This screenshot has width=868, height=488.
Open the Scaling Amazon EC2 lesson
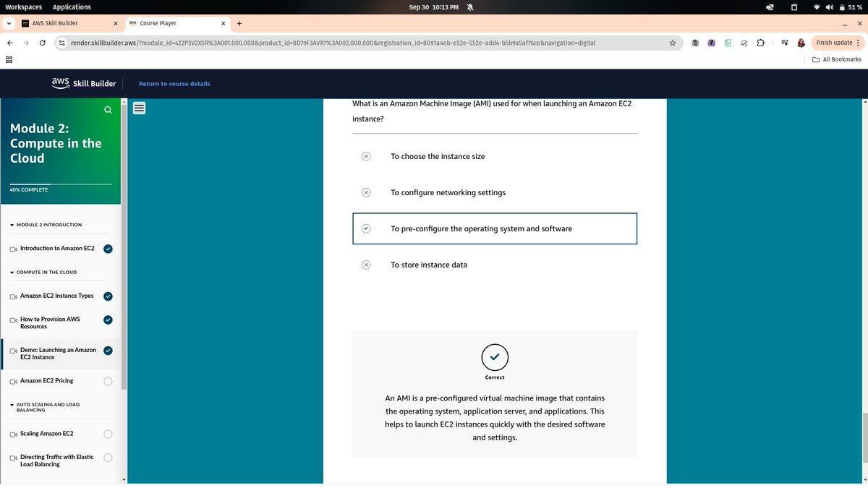point(46,434)
